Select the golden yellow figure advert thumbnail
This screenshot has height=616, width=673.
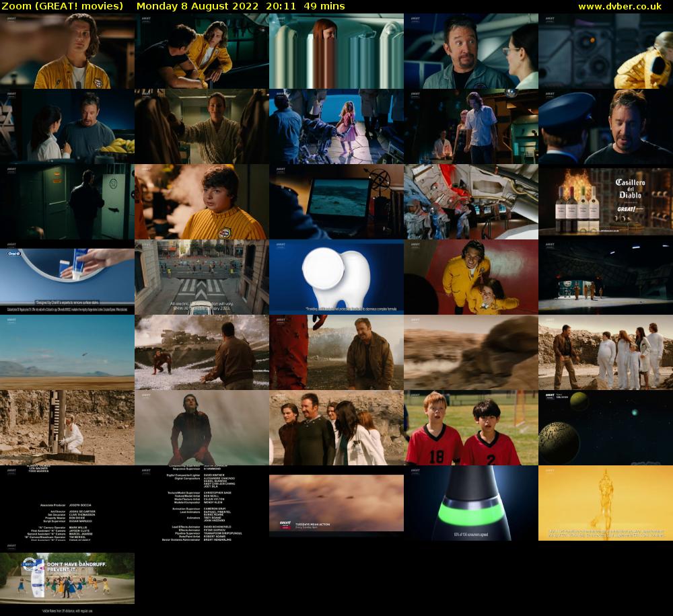(606, 503)
